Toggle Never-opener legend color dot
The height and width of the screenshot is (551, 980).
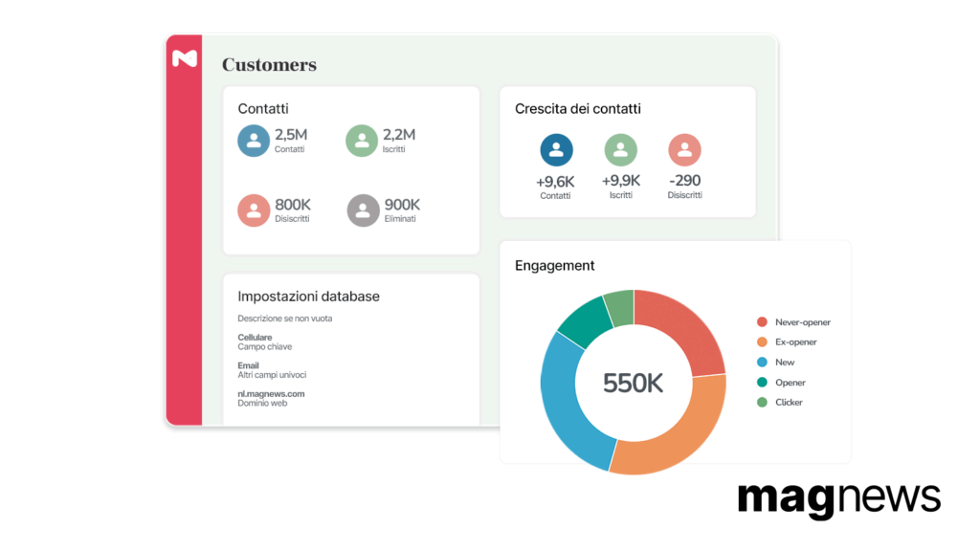tap(762, 322)
